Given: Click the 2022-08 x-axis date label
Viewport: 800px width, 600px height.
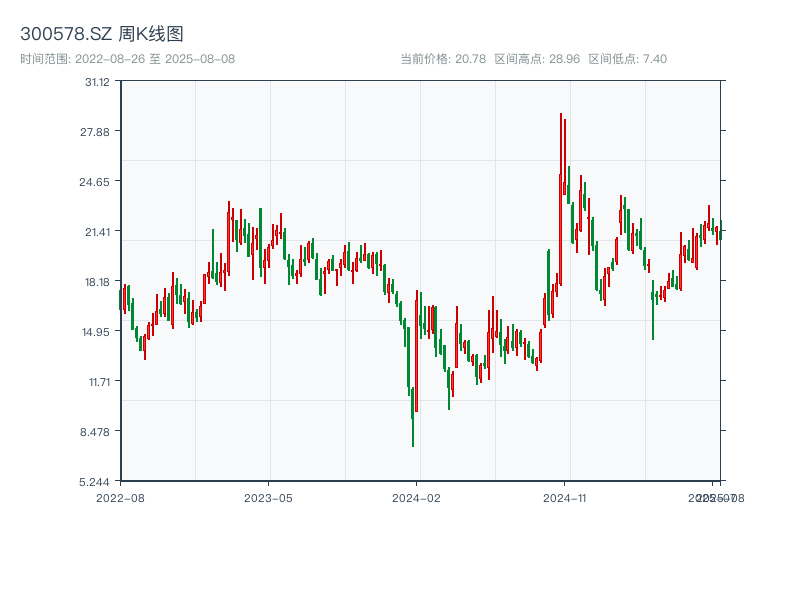Looking at the screenshot, I should tap(120, 497).
